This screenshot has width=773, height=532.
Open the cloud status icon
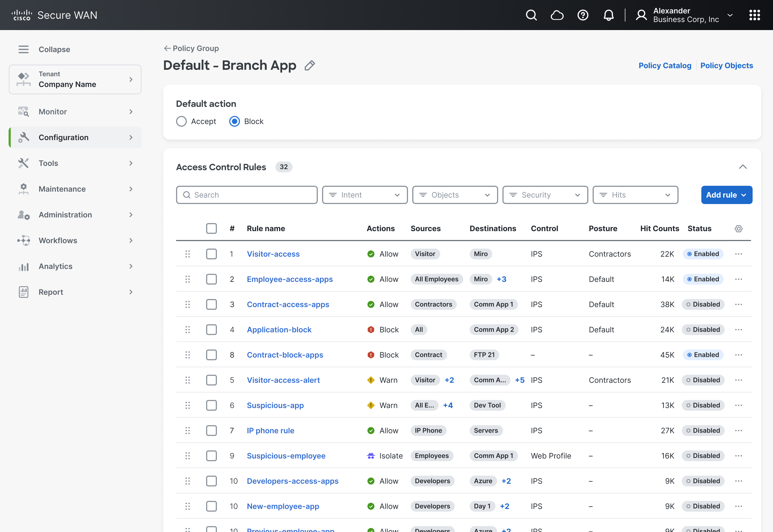pos(557,15)
